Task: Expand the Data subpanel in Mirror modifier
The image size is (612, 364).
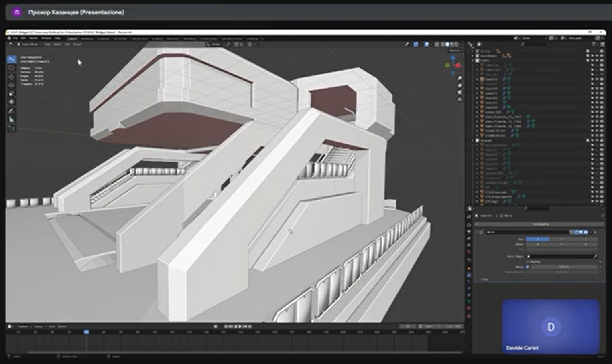Action: [484, 279]
